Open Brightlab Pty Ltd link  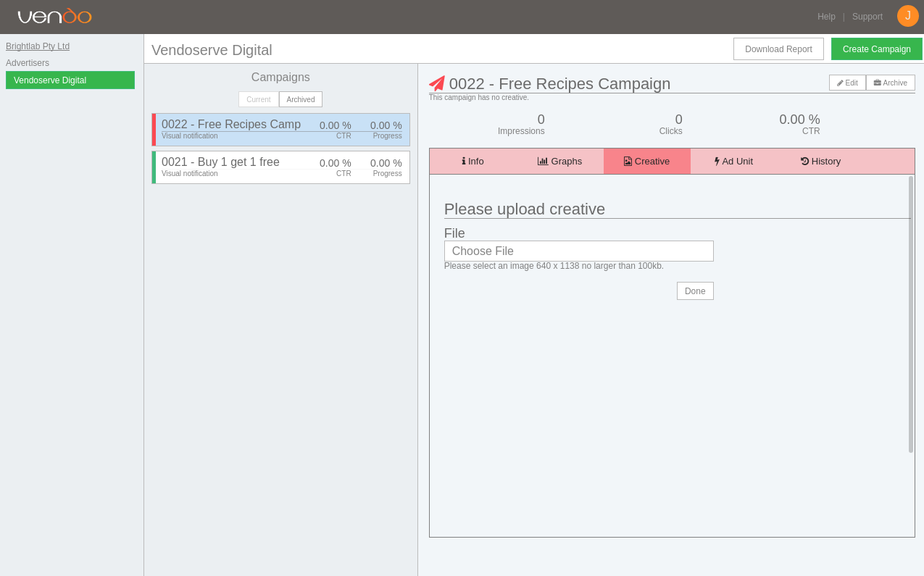pyautogui.click(x=38, y=46)
